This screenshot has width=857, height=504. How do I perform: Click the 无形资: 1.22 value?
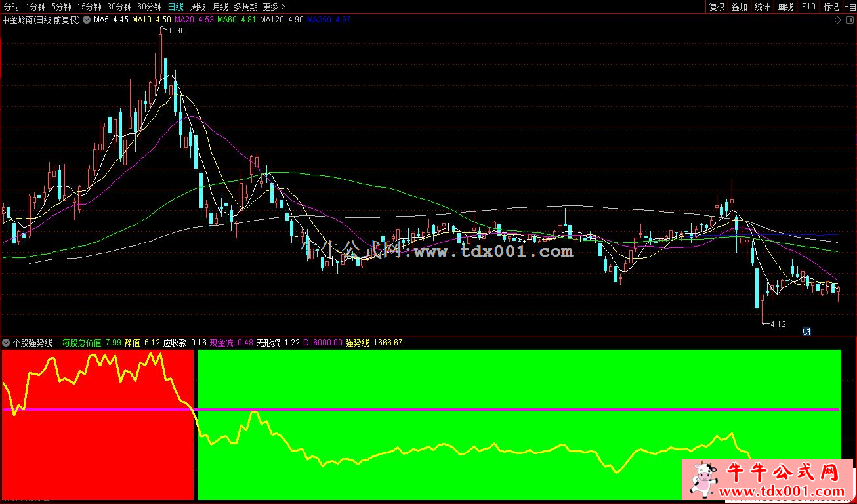pos(278,343)
